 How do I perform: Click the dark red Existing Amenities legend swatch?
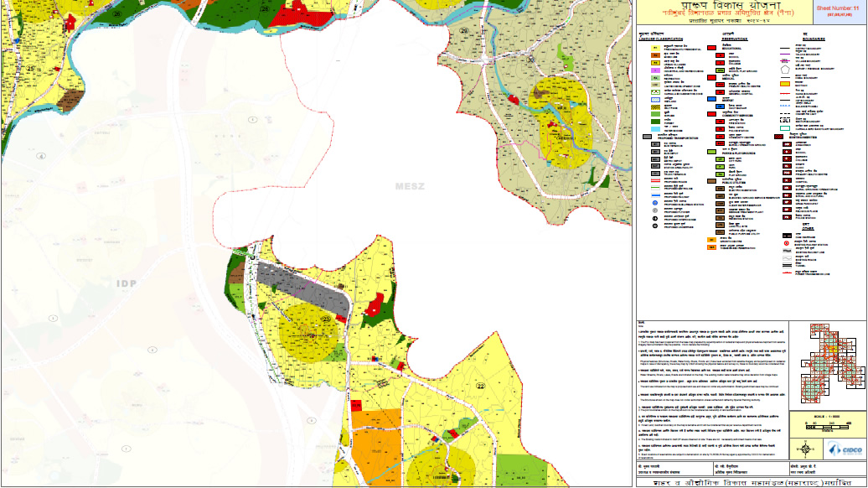778,137
